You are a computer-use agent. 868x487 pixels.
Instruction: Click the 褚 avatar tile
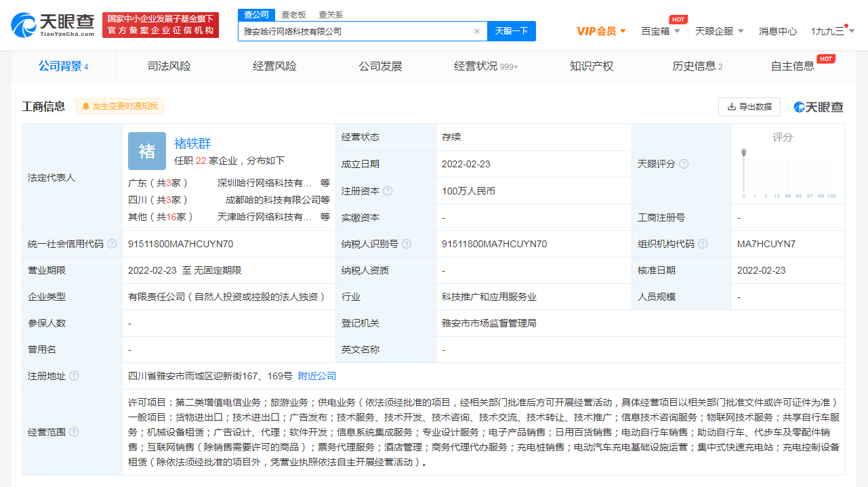(x=147, y=151)
